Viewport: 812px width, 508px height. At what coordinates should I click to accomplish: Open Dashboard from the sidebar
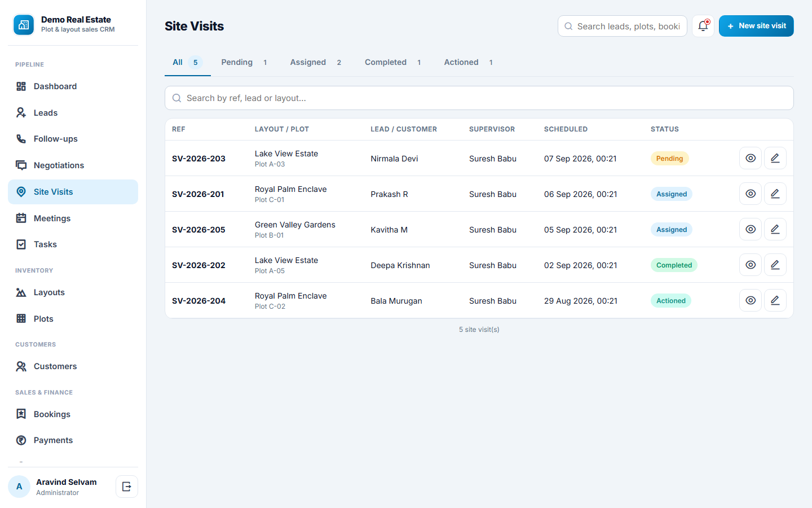(x=73, y=86)
